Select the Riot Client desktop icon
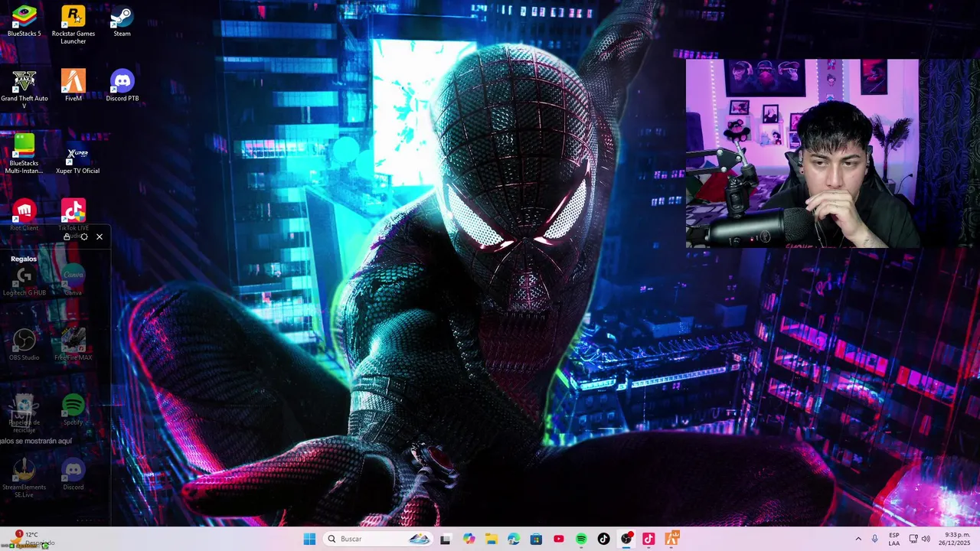Image resolution: width=980 pixels, height=551 pixels. (x=24, y=215)
